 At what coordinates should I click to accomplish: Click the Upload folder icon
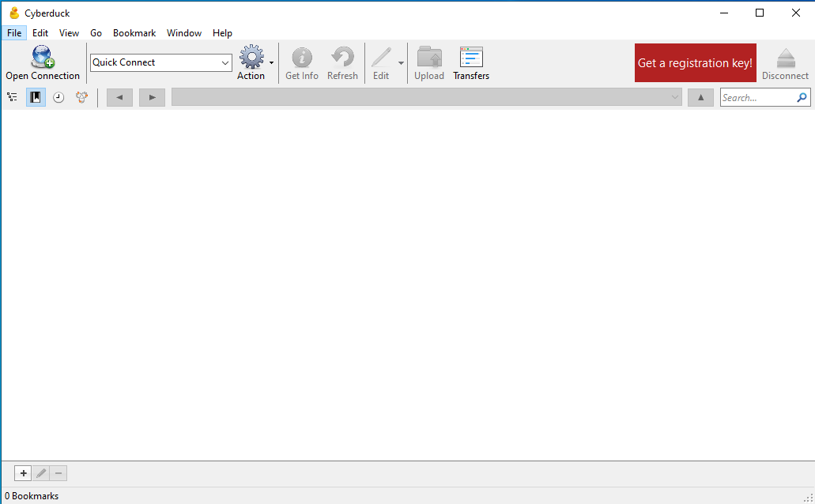pos(429,57)
